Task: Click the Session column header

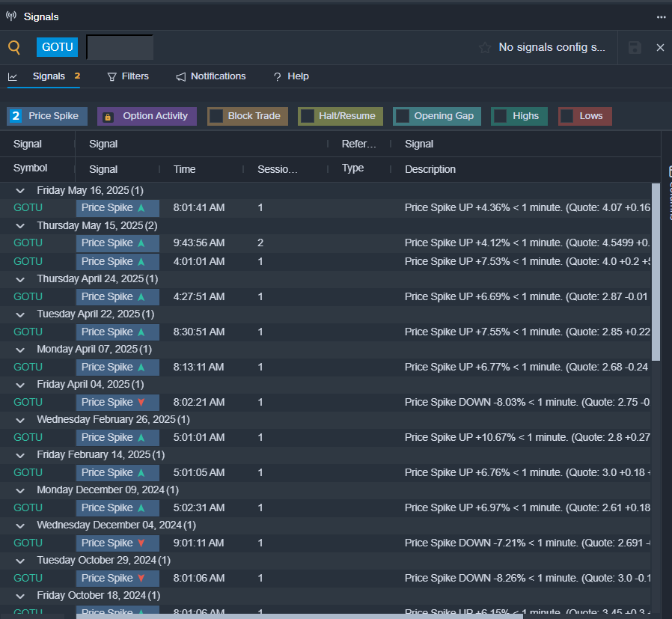Action: (x=278, y=169)
